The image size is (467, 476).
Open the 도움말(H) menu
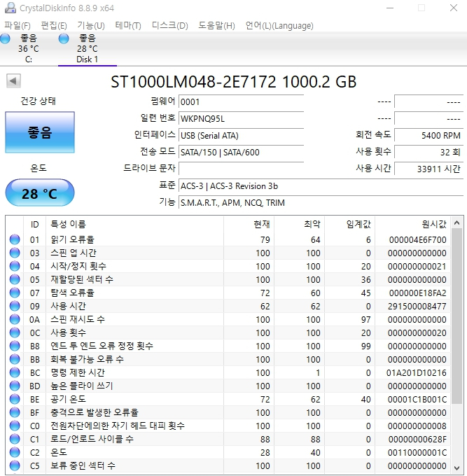tap(216, 25)
